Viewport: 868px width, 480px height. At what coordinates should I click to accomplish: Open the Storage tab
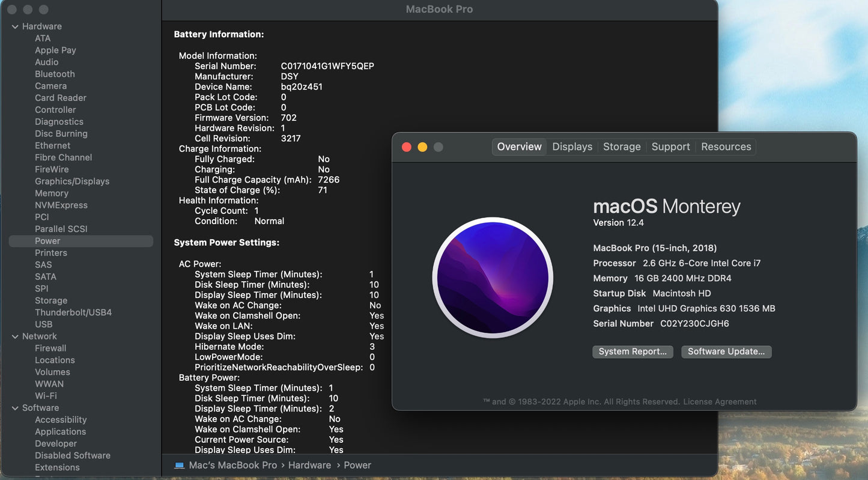(622, 147)
